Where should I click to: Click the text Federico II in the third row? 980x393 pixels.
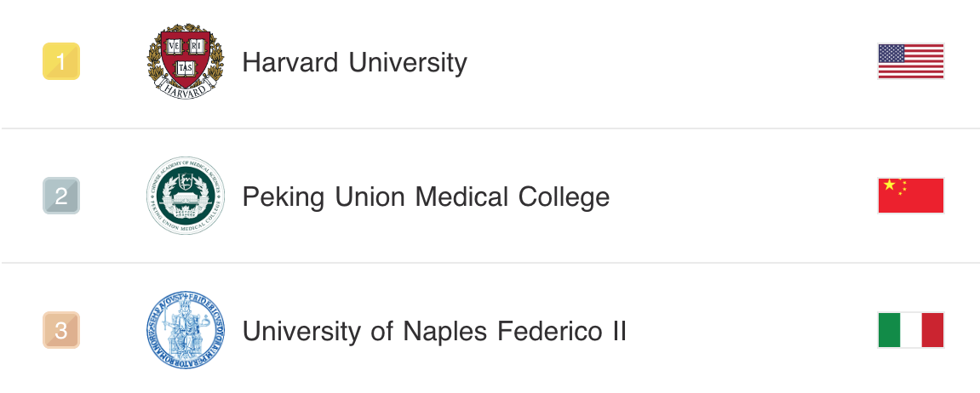point(562,331)
